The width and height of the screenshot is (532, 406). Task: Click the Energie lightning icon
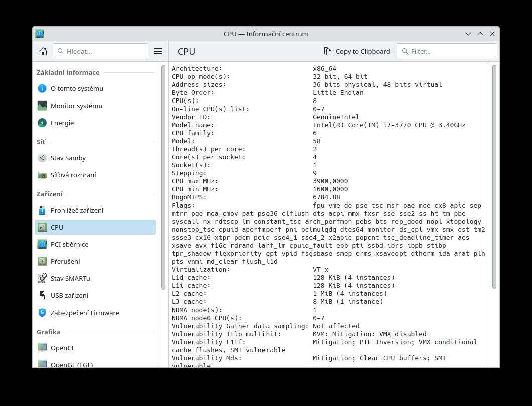pyautogui.click(x=42, y=123)
